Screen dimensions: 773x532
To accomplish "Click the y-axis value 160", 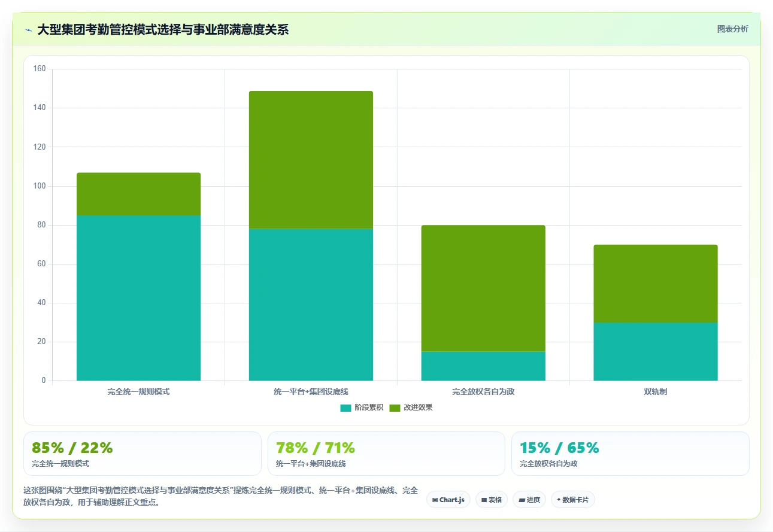I will click(40, 69).
